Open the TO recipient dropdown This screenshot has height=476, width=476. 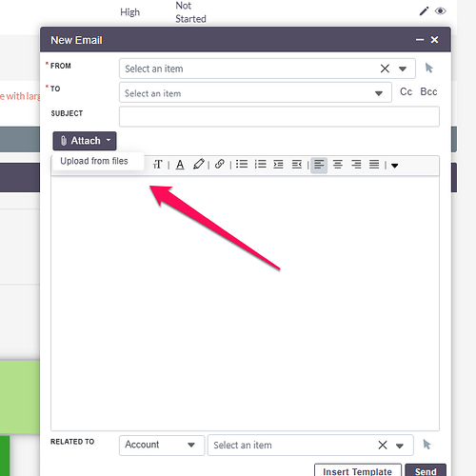coord(379,93)
